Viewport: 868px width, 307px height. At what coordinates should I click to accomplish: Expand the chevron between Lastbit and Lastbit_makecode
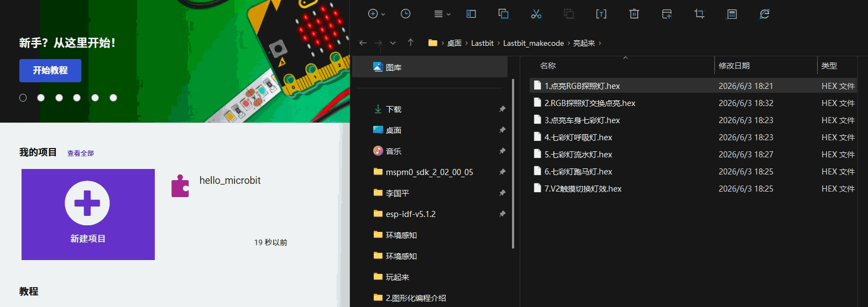(x=498, y=43)
